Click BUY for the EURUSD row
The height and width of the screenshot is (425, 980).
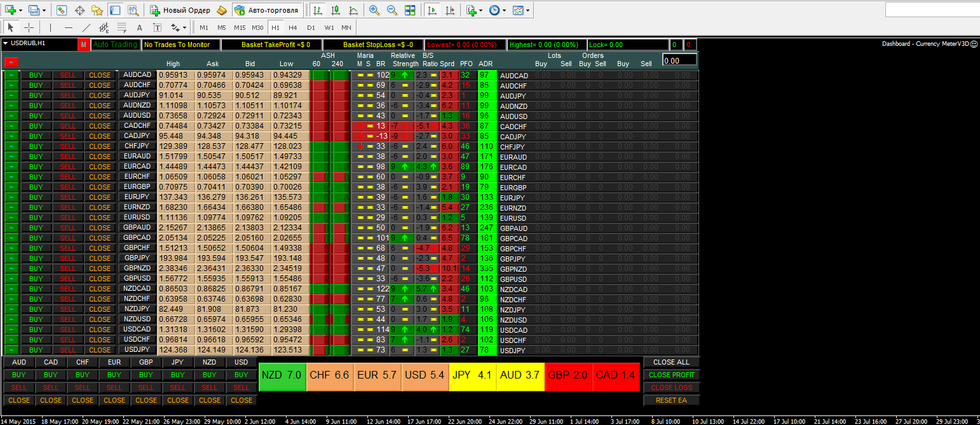(x=36, y=218)
